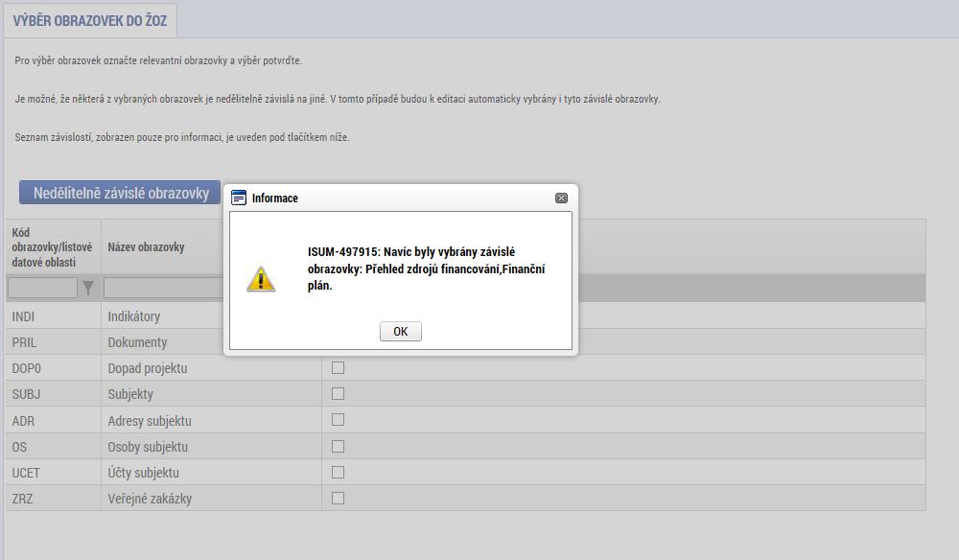The height and width of the screenshot is (560, 959).
Task: Check the Subjekty row checkbox
Action: 338,394
